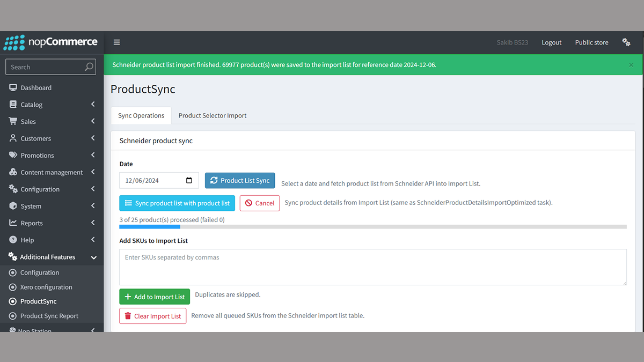Click the Sakib BS23 username
Viewport: 644px width, 362px height.
pyautogui.click(x=512, y=42)
